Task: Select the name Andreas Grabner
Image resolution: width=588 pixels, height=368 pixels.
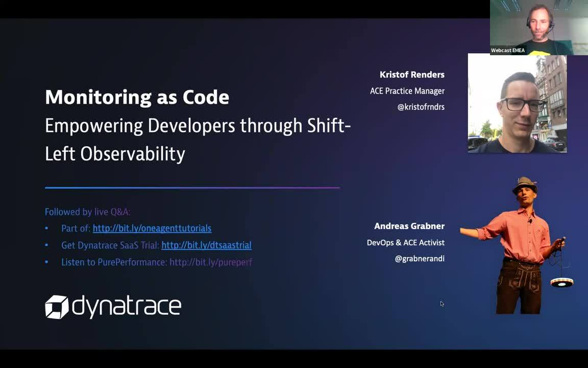Action: click(409, 226)
